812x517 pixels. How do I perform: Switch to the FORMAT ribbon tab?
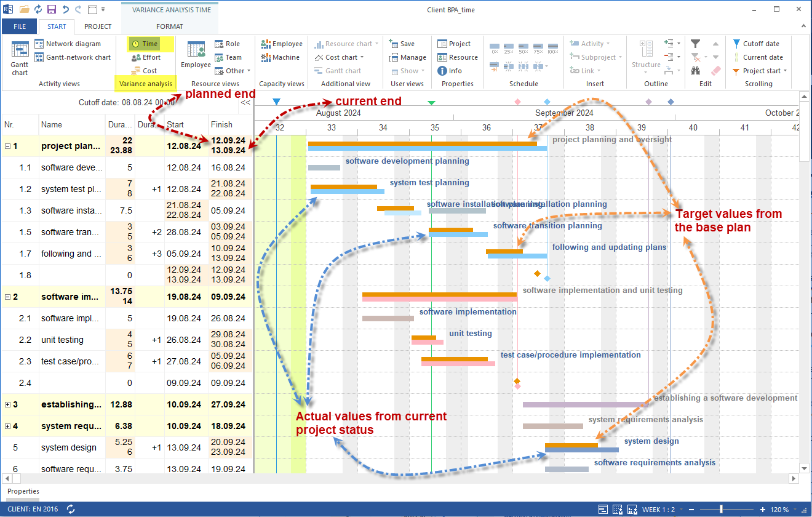(169, 26)
